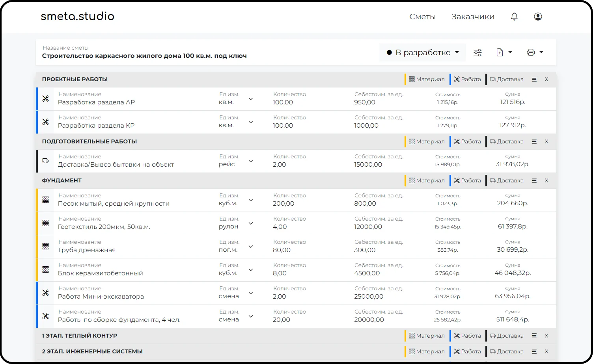593x364 pixels.
Task: Open unit dropdown for Геотекстиль row
Action: (251, 223)
